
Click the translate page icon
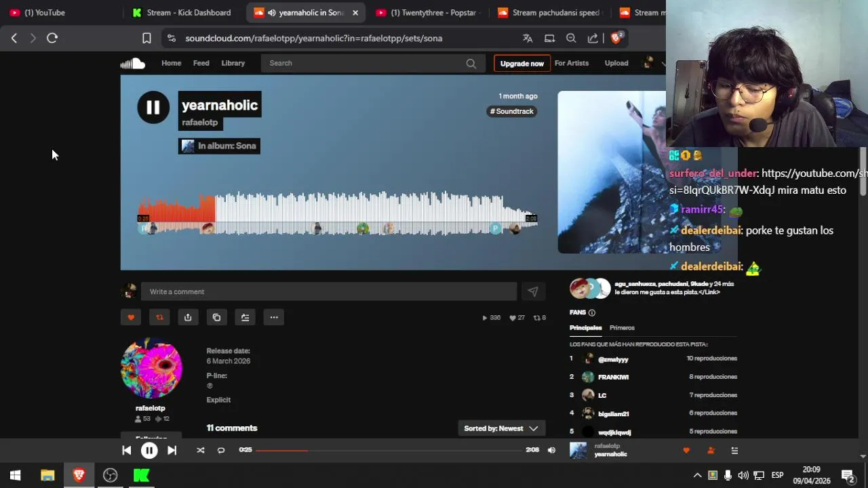[528, 38]
